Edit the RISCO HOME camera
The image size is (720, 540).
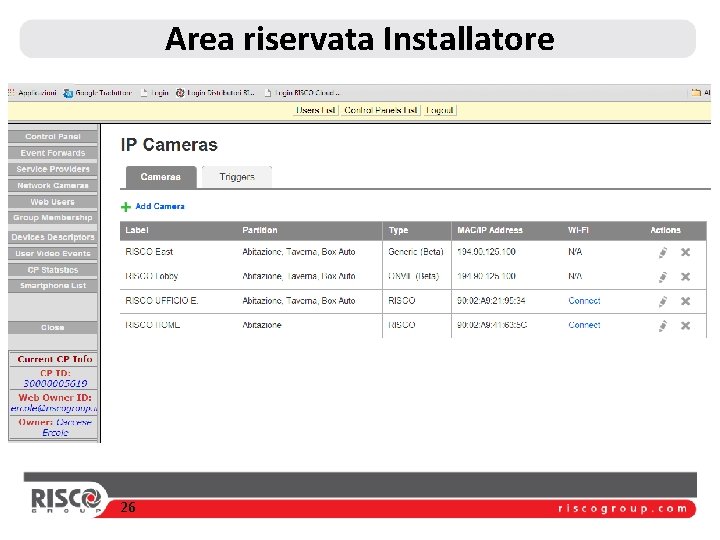click(x=662, y=326)
